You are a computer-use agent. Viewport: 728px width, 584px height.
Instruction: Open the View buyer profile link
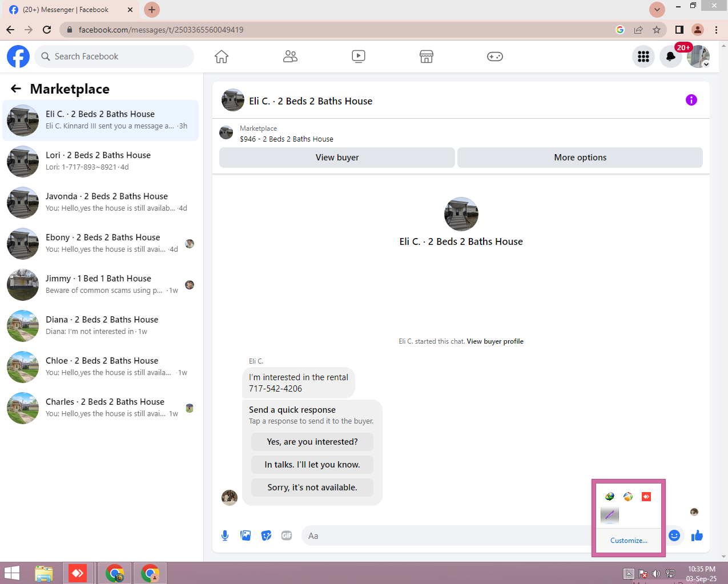495,341
